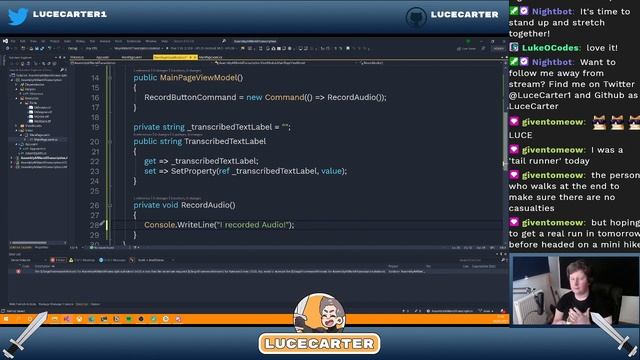640x360 pixels.
Task: Open the Project menu
Action: (54, 41)
